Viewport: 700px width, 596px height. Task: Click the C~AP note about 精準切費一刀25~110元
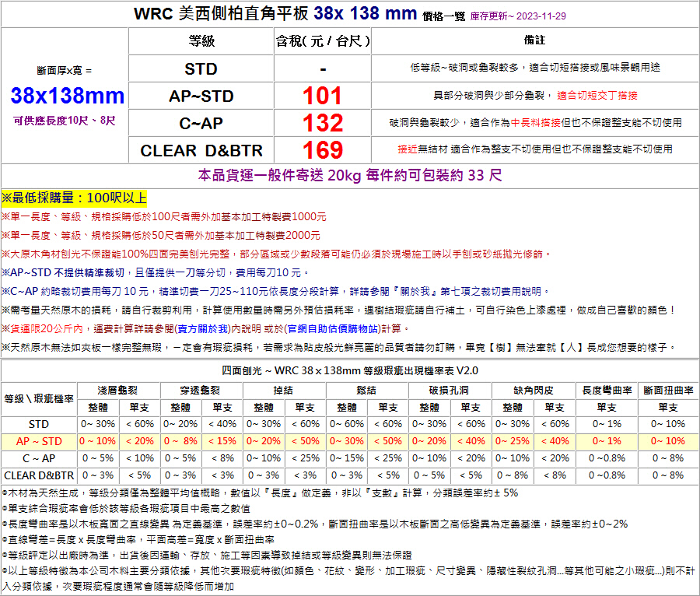click(x=275, y=292)
